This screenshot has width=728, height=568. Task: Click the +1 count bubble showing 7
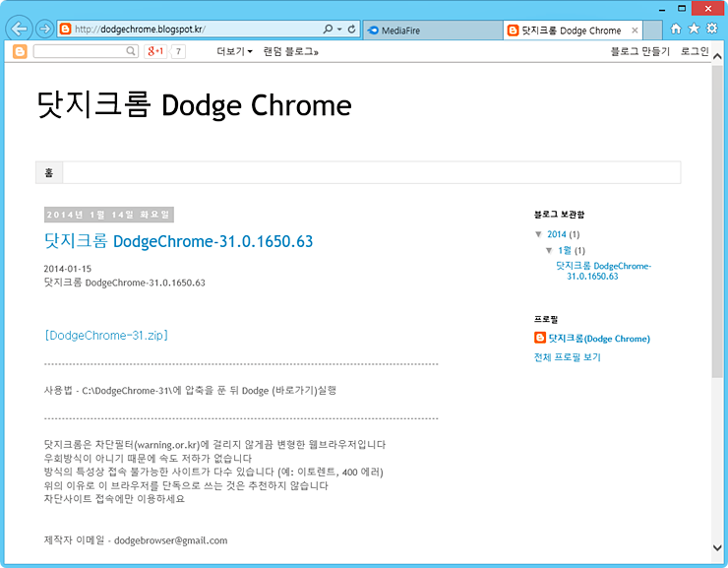click(178, 51)
